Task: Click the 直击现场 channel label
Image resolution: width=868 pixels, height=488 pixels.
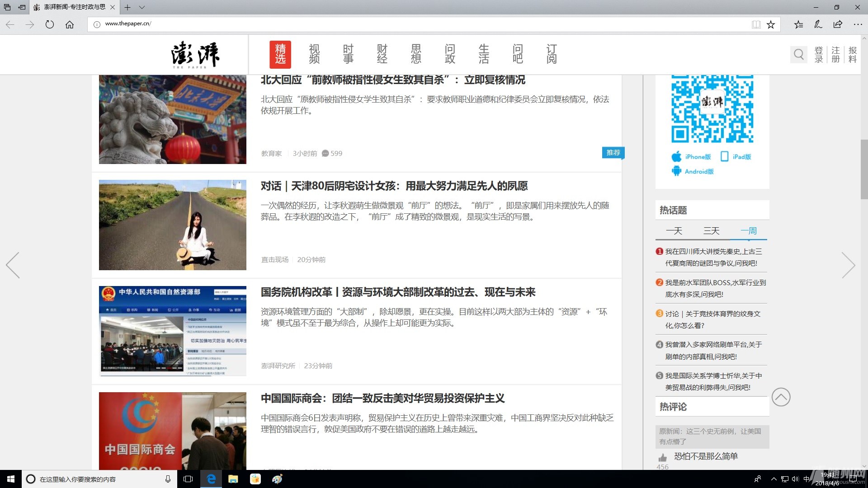Action: click(x=274, y=260)
